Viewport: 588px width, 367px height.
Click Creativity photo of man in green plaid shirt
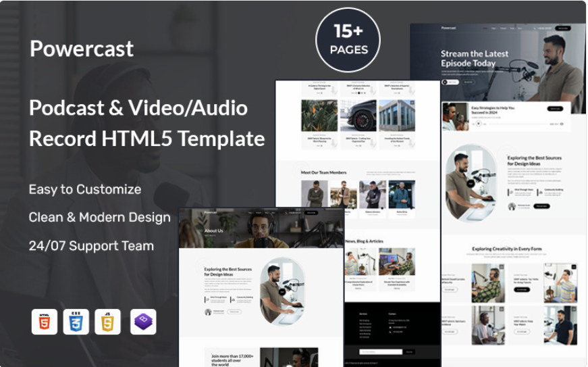(488, 283)
